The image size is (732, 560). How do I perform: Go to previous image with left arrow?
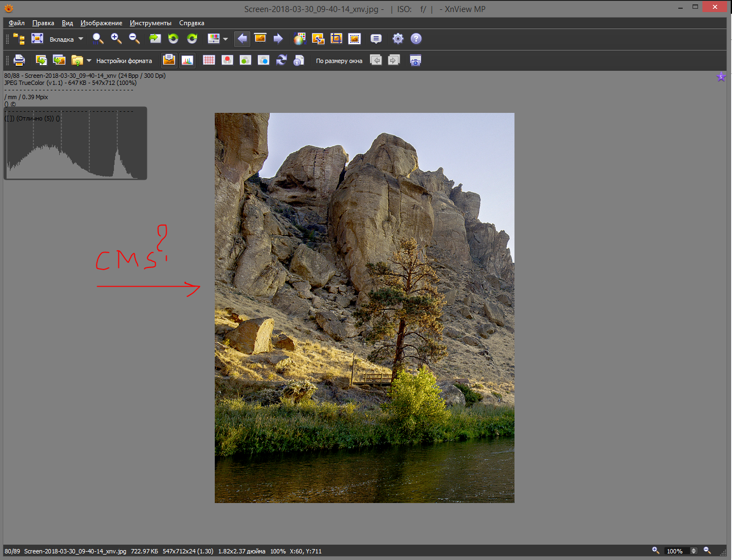click(x=242, y=38)
